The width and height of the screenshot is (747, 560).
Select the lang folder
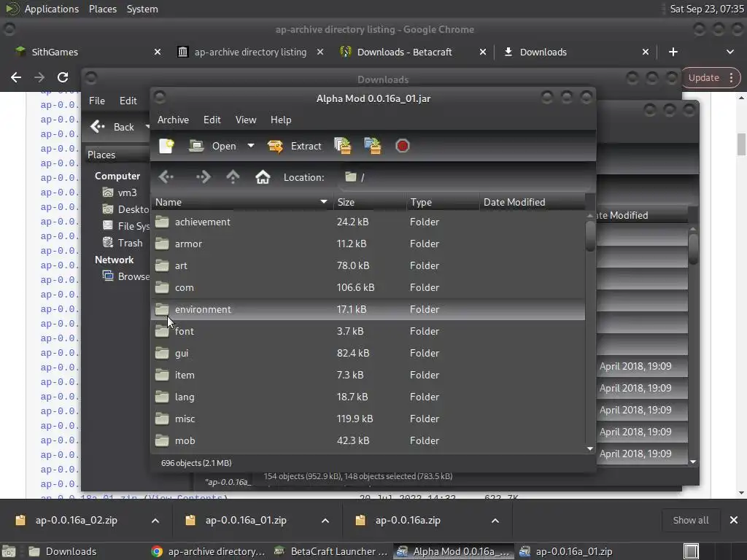coord(368,397)
